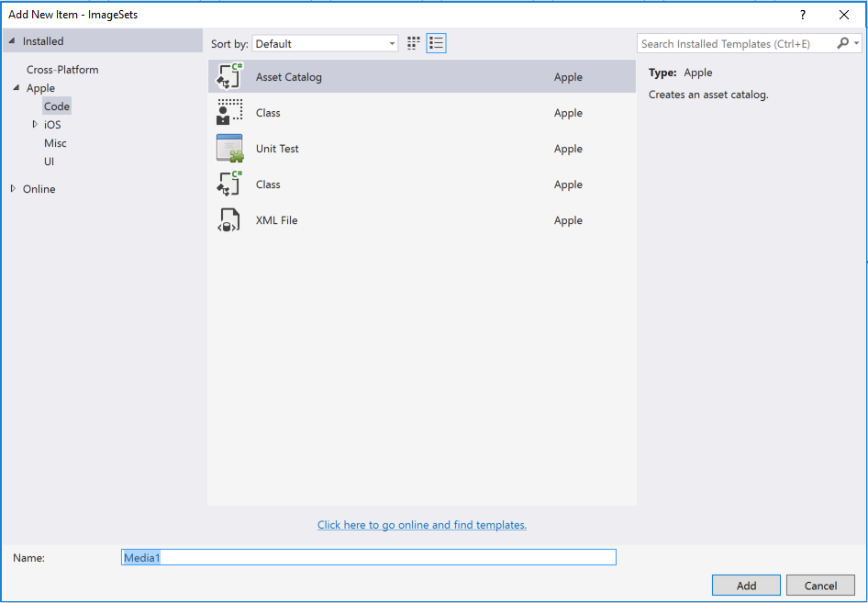The width and height of the screenshot is (868, 603).
Task: Click the dialog help question mark
Action: coord(801,15)
